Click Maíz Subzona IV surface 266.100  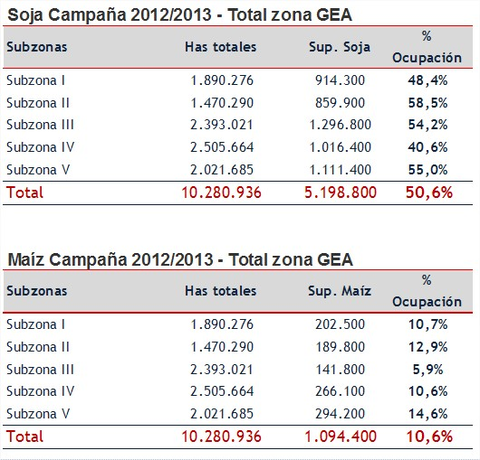(340, 391)
